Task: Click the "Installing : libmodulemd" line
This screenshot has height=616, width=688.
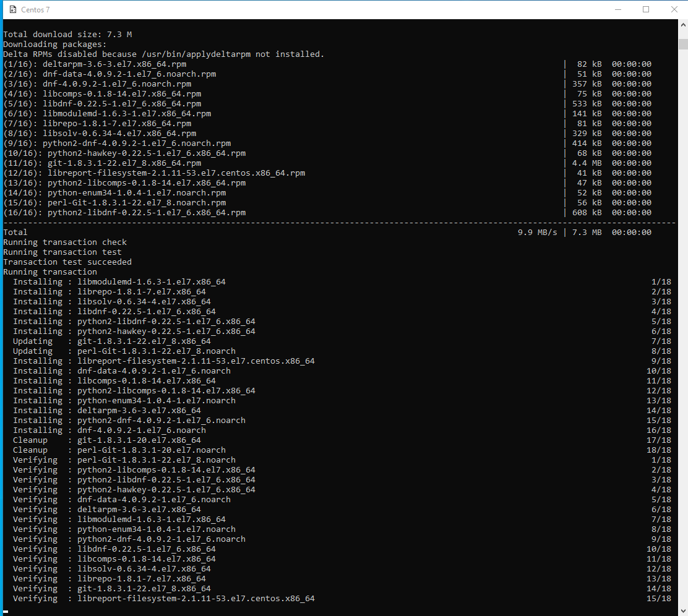Action: (119, 282)
